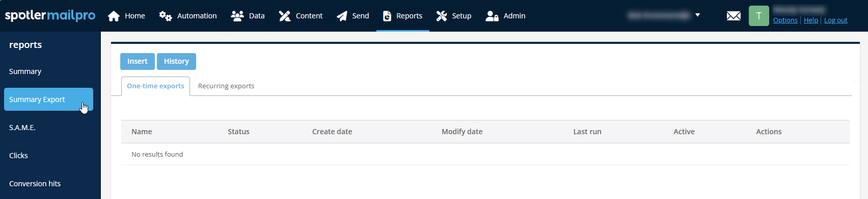Click the Content pencil-ruler icon
The height and width of the screenshot is (199, 868).
pyautogui.click(x=284, y=16)
